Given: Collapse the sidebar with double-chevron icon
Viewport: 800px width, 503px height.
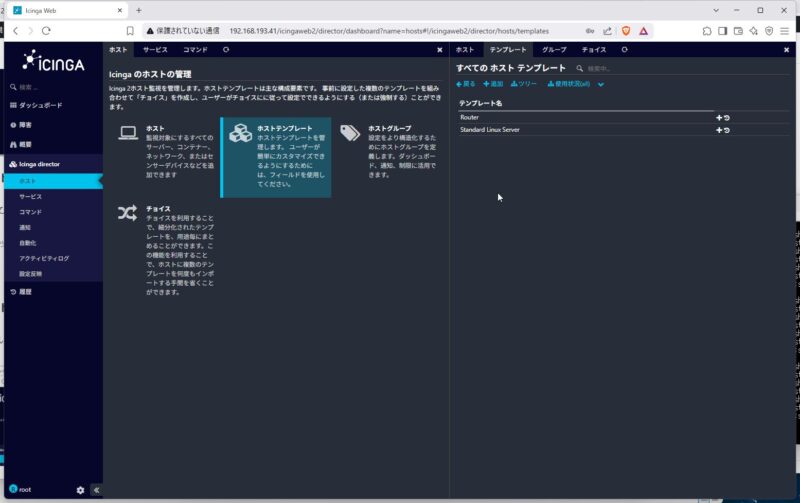Looking at the screenshot, I should click(x=96, y=490).
